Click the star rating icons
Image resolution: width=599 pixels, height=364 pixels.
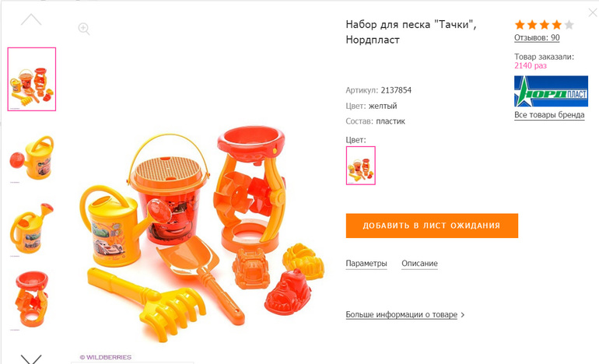point(544,25)
